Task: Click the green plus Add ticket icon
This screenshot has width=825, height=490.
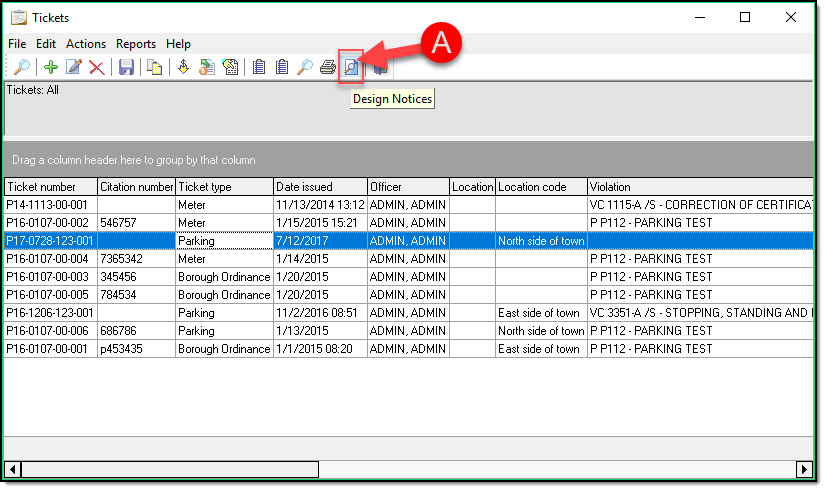Action: pos(50,67)
